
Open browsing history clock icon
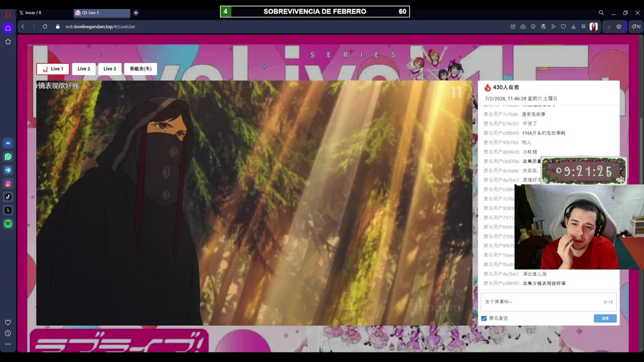click(8, 333)
